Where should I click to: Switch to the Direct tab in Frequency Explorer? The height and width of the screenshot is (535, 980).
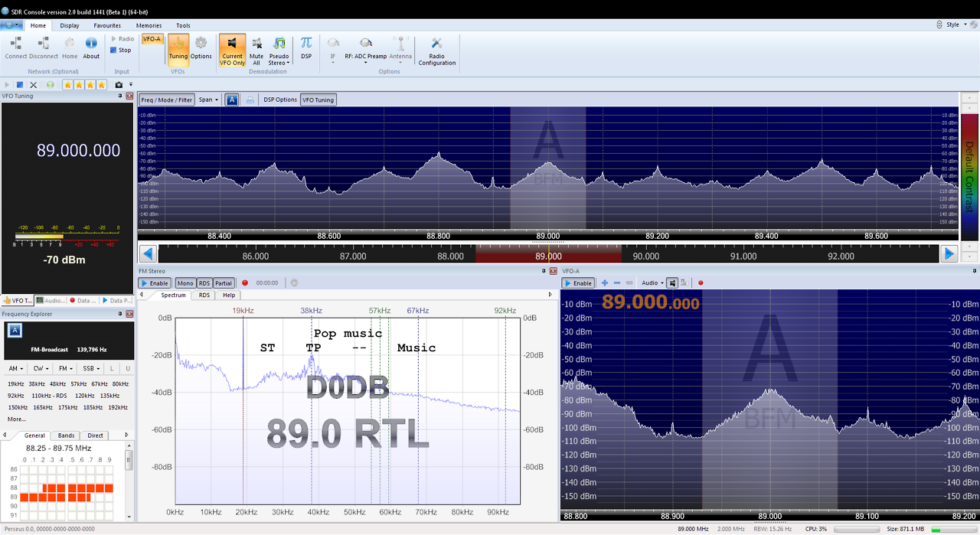pos(95,436)
